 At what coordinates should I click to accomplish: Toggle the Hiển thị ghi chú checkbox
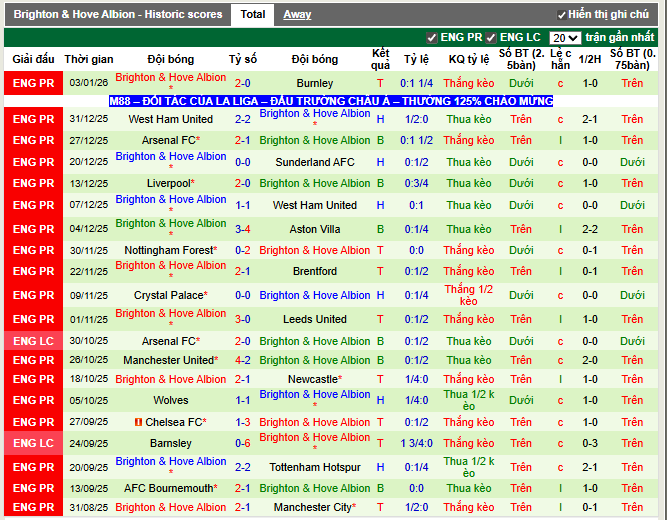(562, 15)
